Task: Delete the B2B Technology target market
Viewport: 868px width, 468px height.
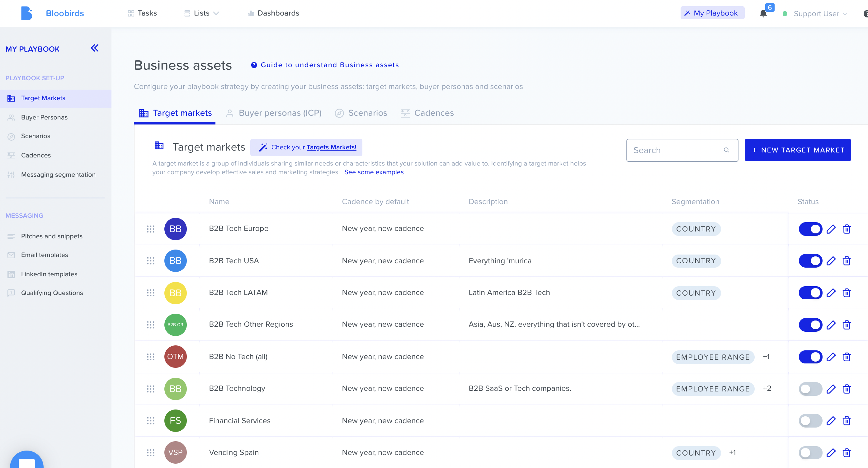Action: [x=847, y=389]
